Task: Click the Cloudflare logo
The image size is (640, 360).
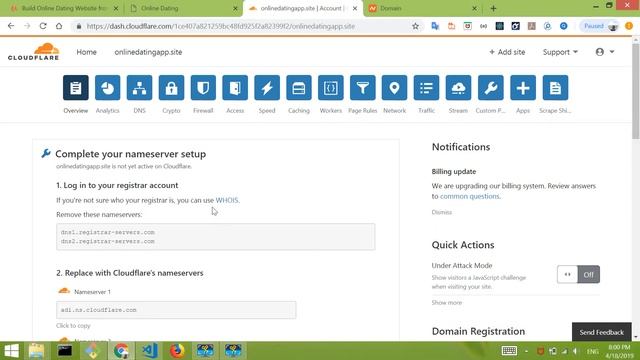Action: click(x=33, y=52)
